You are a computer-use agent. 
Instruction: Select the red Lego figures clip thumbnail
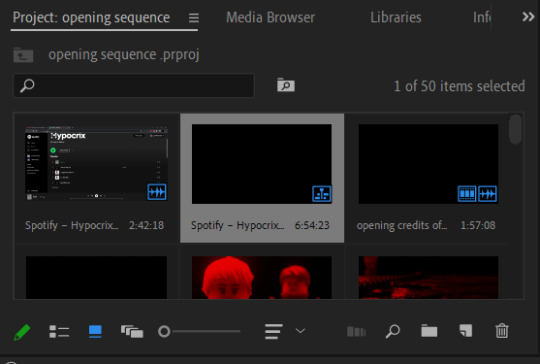(x=262, y=277)
